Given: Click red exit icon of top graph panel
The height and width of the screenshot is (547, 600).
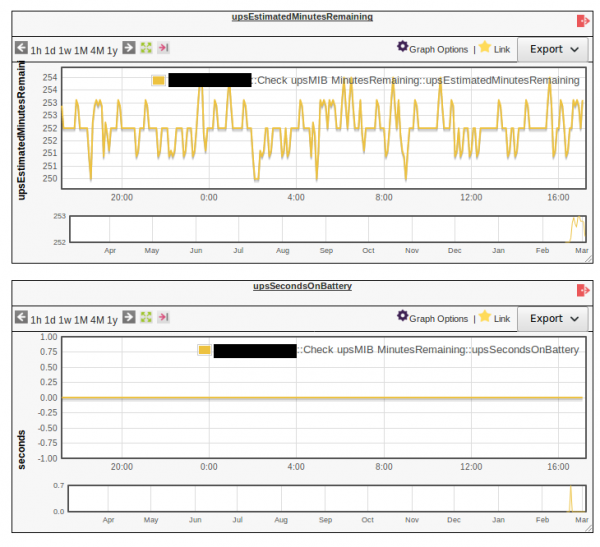Looking at the screenshot, I should (583, 20).
